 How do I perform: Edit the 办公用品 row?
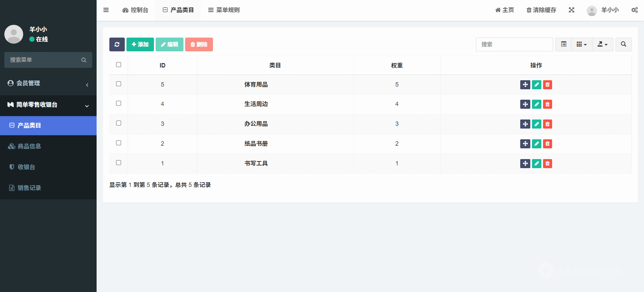click(537, 124)
